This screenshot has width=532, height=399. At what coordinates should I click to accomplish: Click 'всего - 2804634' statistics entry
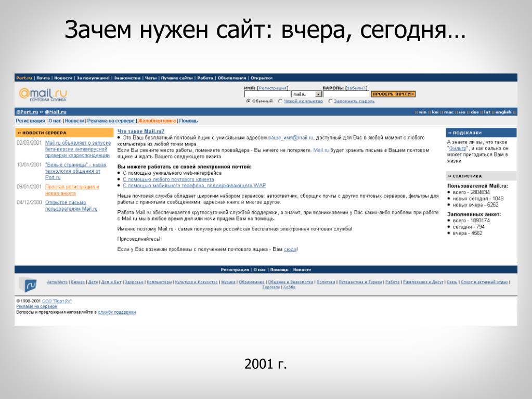[471, 192]
